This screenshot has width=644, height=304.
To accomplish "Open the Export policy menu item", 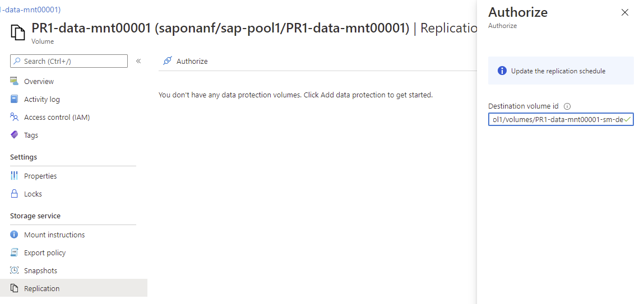I will (45, 252).
